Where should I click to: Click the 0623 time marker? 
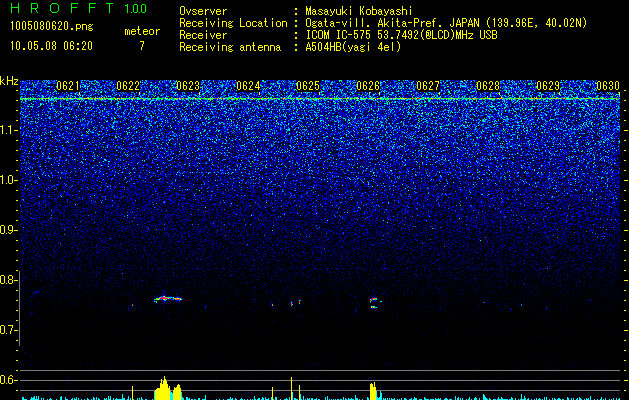188,86
